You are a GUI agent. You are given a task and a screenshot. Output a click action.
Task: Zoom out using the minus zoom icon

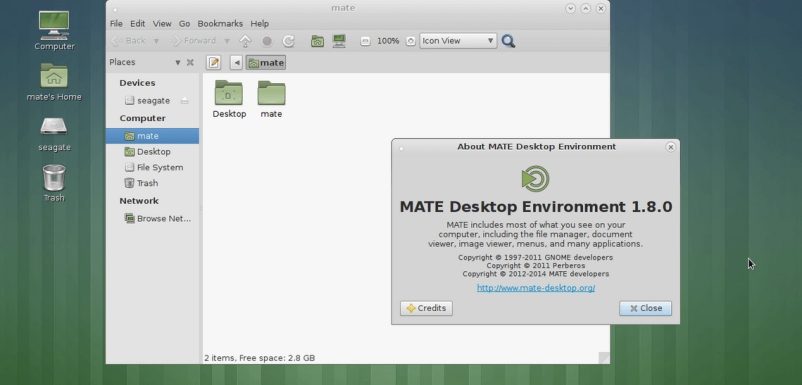click(x=365, y=41)
